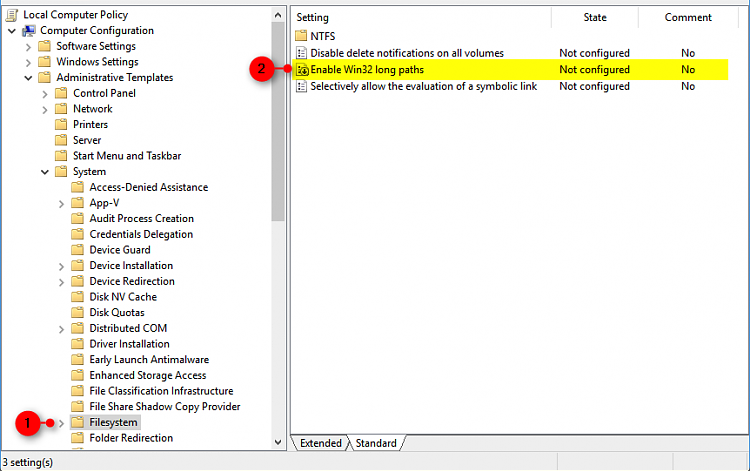Click the Early Launch Antimalware folder icon

click(77, 360)
